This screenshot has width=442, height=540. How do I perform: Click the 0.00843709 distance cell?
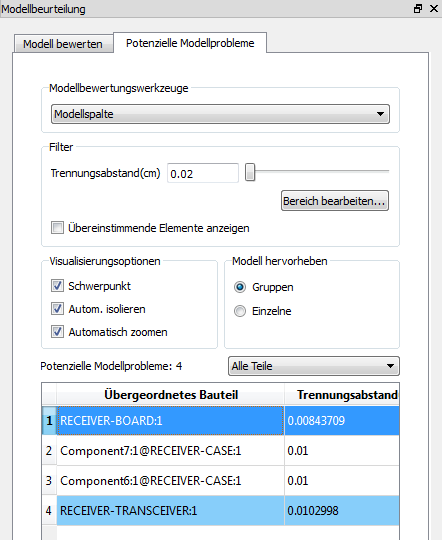tap(342, 420)
